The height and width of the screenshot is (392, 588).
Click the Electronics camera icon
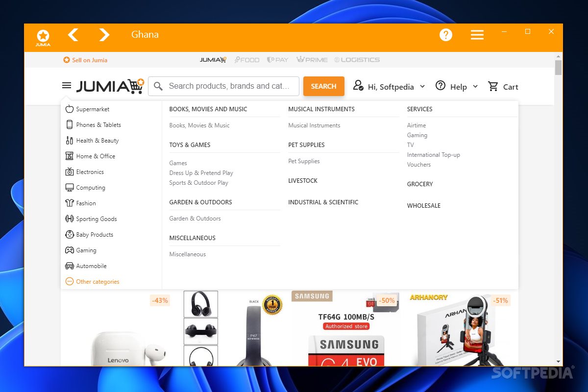[x=70, y=171]
